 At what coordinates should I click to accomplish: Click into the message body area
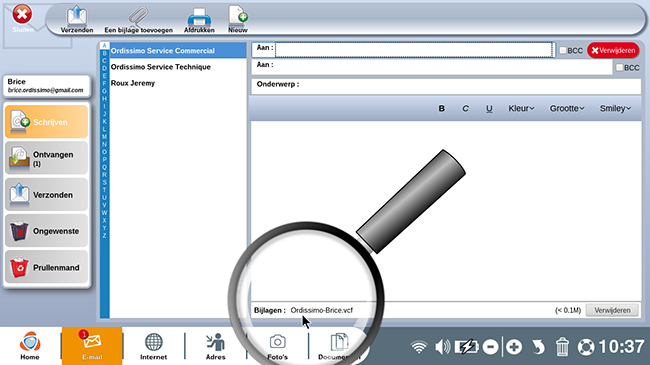pos(446,211)
